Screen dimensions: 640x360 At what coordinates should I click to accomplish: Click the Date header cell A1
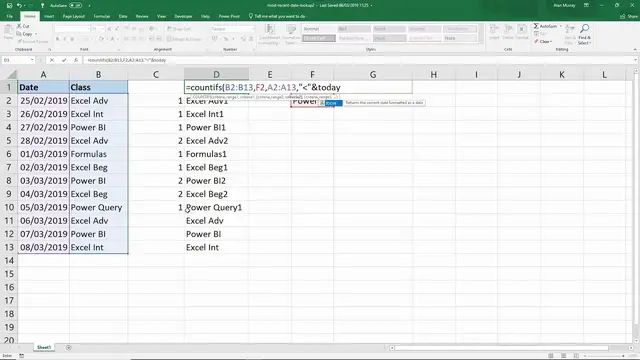(x=43, y=87)
